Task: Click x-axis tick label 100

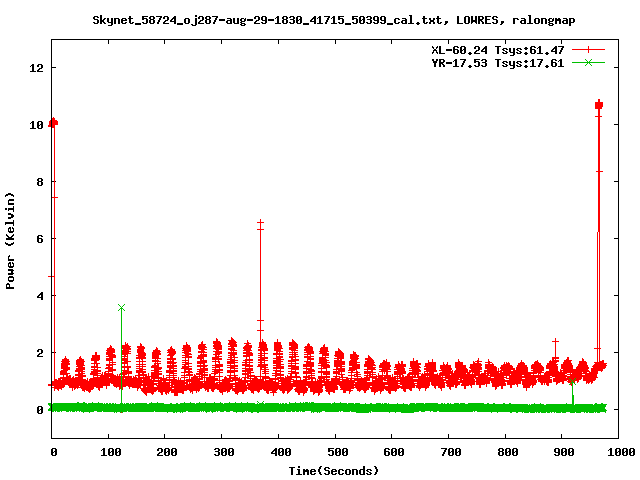Action: [111, 452]
